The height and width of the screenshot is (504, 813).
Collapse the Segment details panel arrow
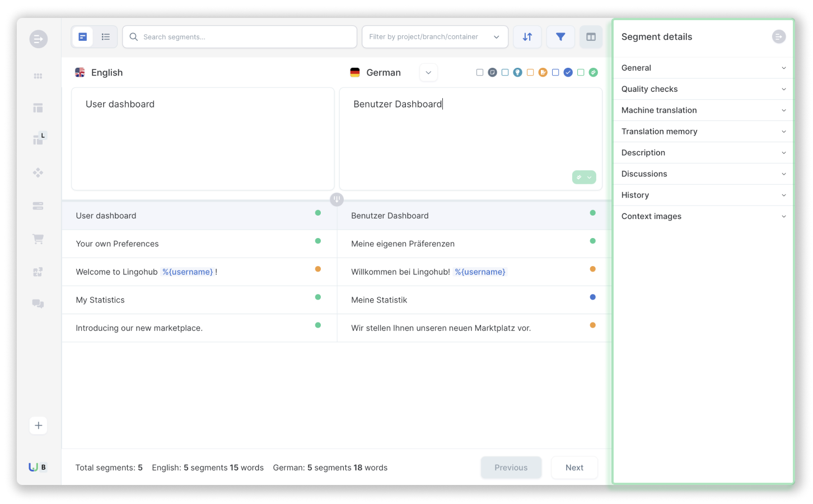pos(779,37)
